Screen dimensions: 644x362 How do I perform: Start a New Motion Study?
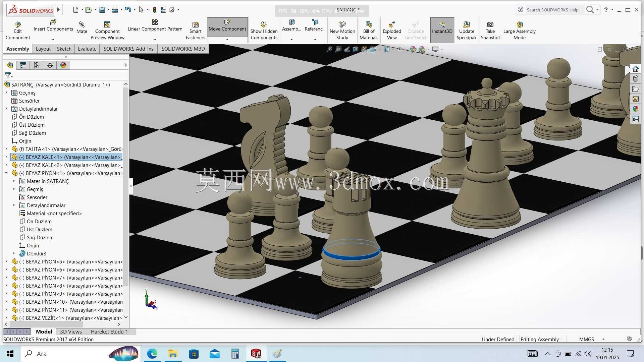tap(342, 31)
